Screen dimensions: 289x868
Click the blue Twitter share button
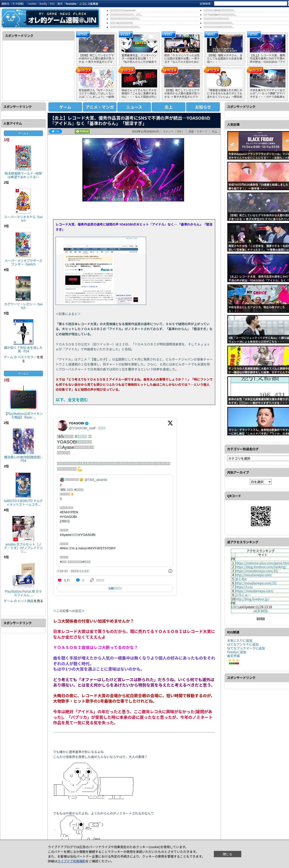(56, 131)
